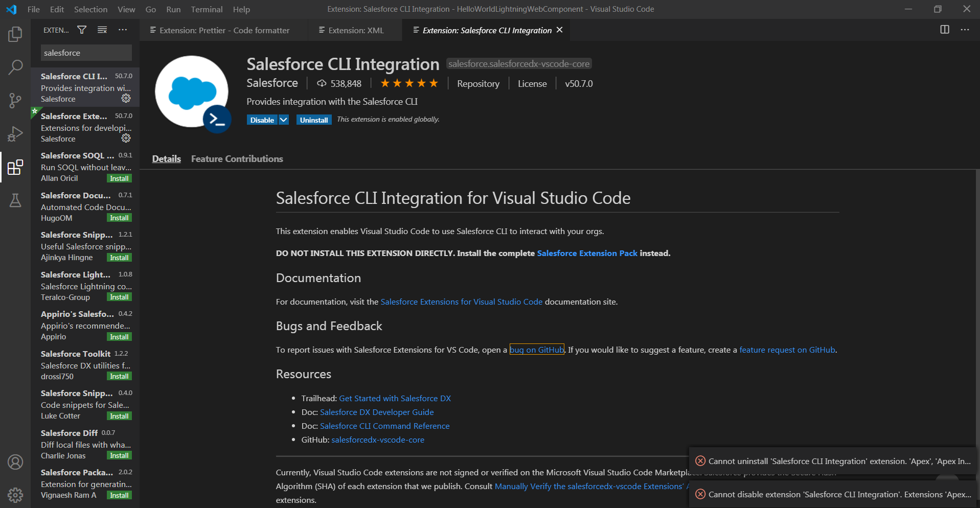Image resolution: width=980 pixels, height=508 pixels.
Task: Open Salesforce Extensions gear settings in sidebar
Action: (126, 138)
